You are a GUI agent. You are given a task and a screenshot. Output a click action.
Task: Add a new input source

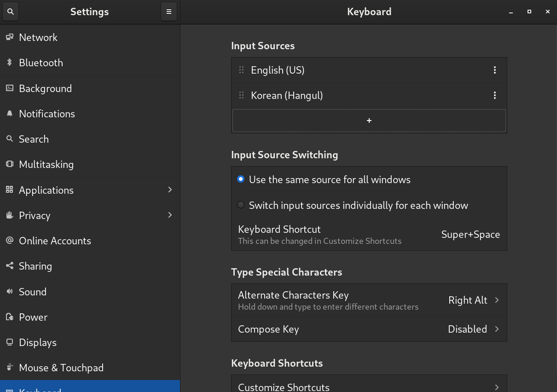(369, 121)
